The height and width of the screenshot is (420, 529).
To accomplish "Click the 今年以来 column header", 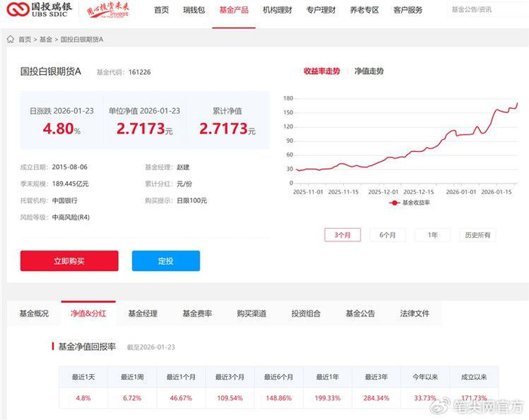I will coord(425,377).
